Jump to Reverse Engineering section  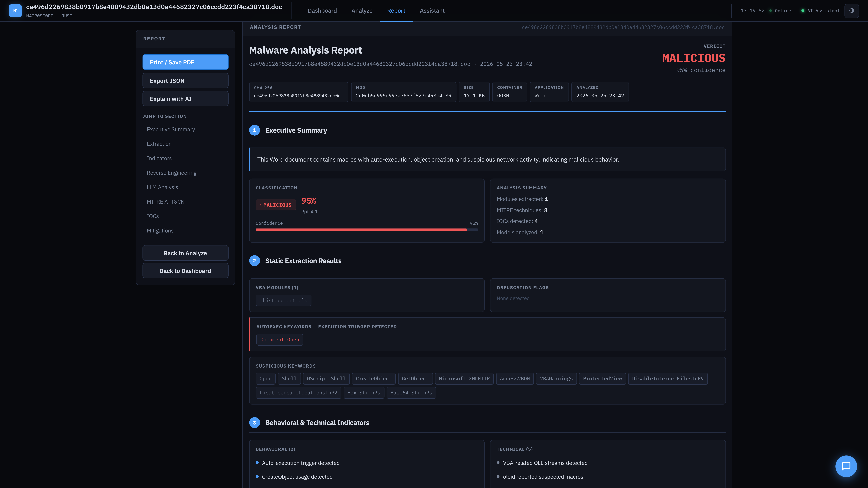tap(172, 173)
